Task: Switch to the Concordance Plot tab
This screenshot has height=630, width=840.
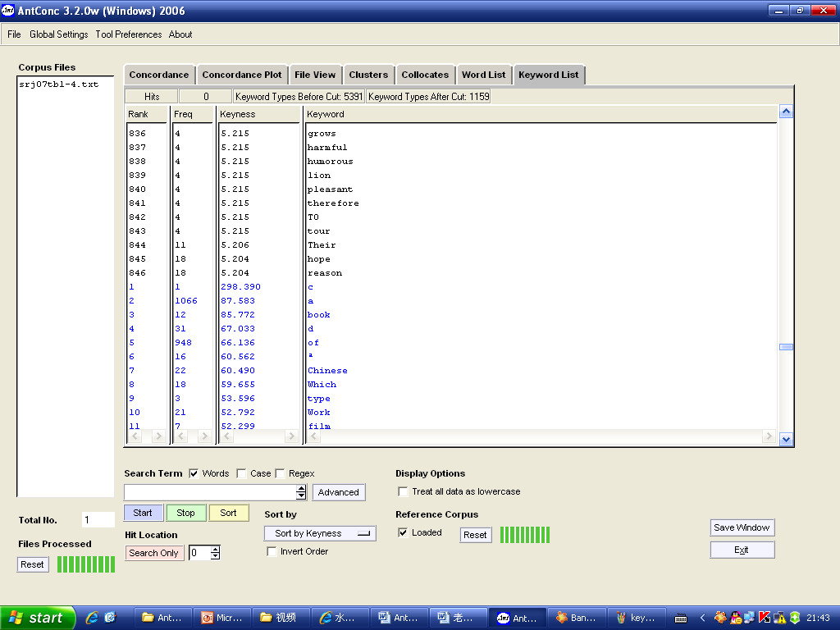Action: [242, 75]
